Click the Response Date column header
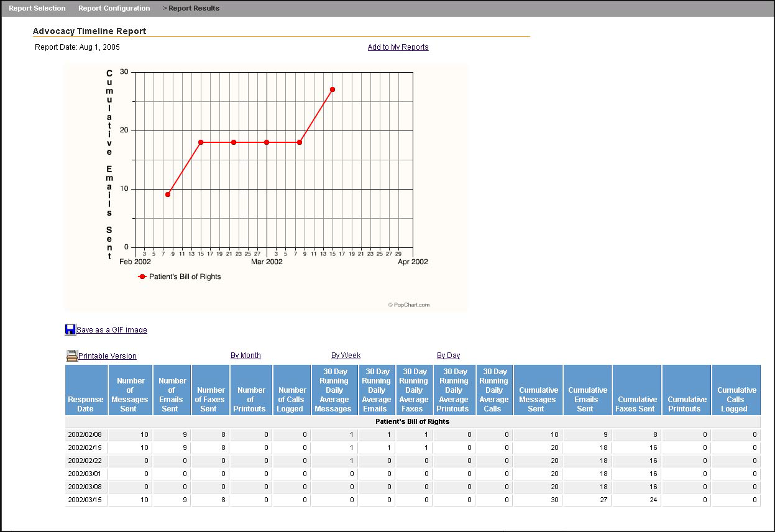 coord(86,390)
